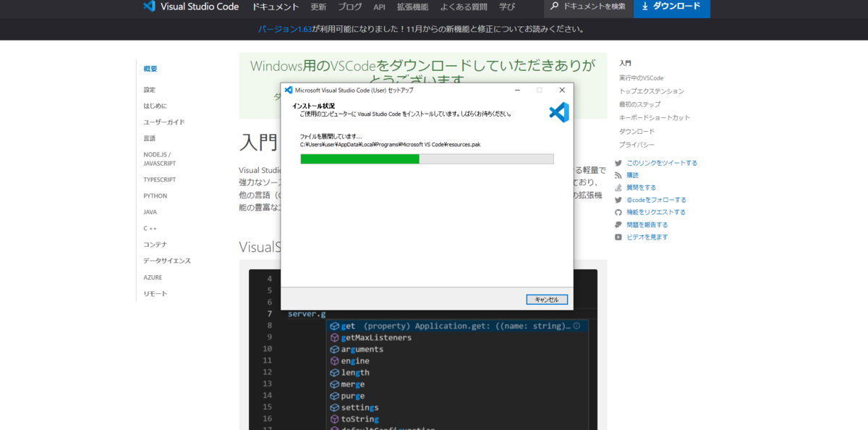Click the ビデオを見ます link text

click(647, 237)
